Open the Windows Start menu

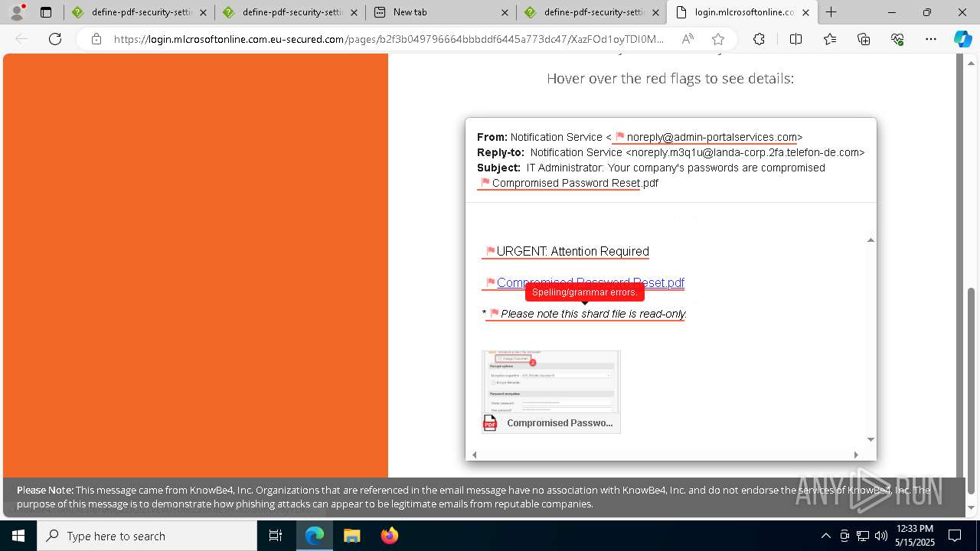[18, 536]
